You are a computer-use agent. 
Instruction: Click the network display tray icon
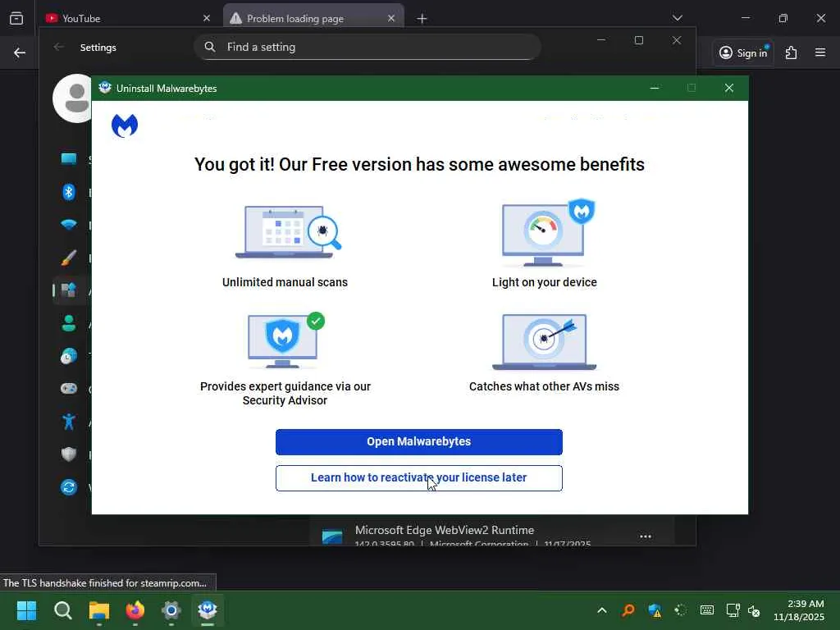click(x=733, y=610)
